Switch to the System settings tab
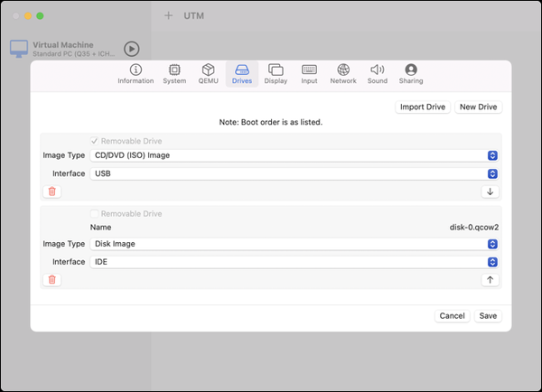Viewport: 542px width, 392px height. click(174, 74)
